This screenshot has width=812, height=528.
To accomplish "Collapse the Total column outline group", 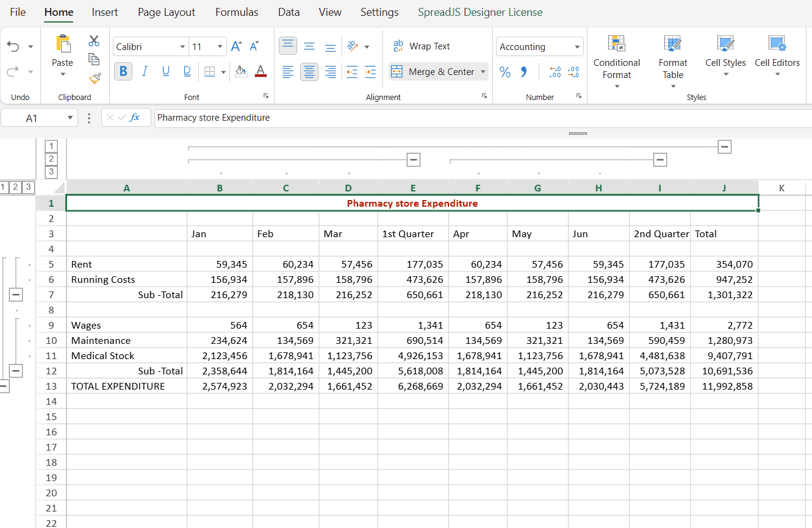I will (724, 146).
